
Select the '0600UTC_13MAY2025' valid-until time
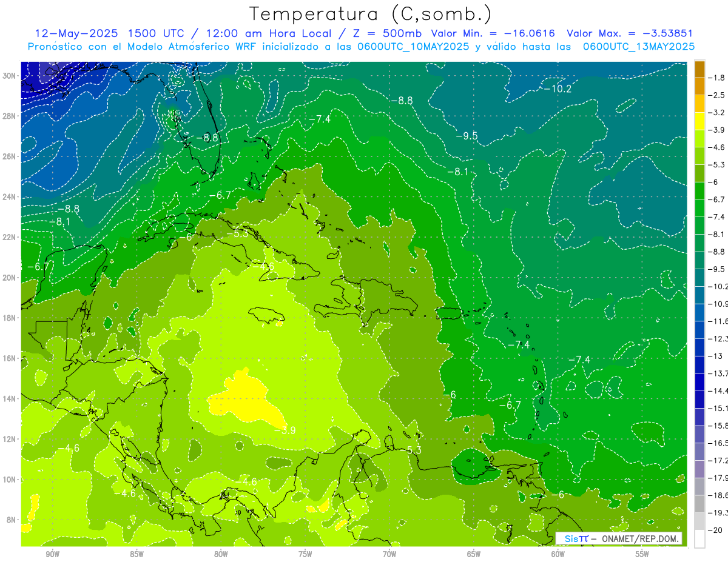[x=639, y=46]
